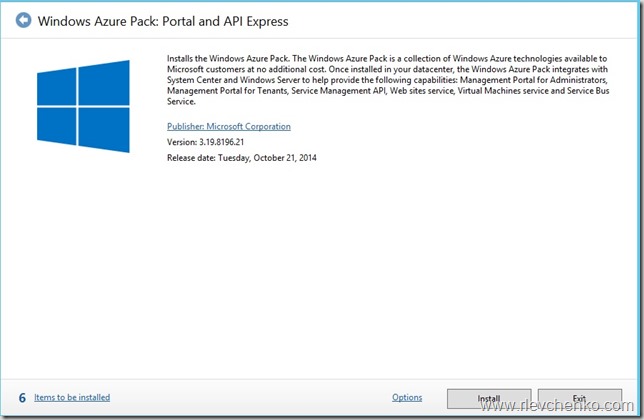Screen dimensions: 644x420
Task: Click the Version: 3.19.8196.21 text
Action: (205, 142)
